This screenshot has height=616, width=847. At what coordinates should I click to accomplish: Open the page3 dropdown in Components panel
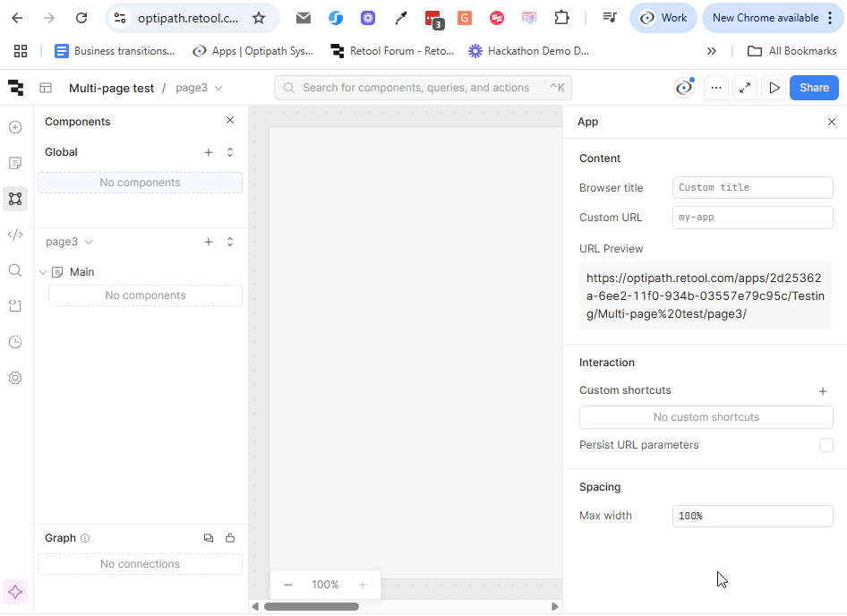click(69, 242)
